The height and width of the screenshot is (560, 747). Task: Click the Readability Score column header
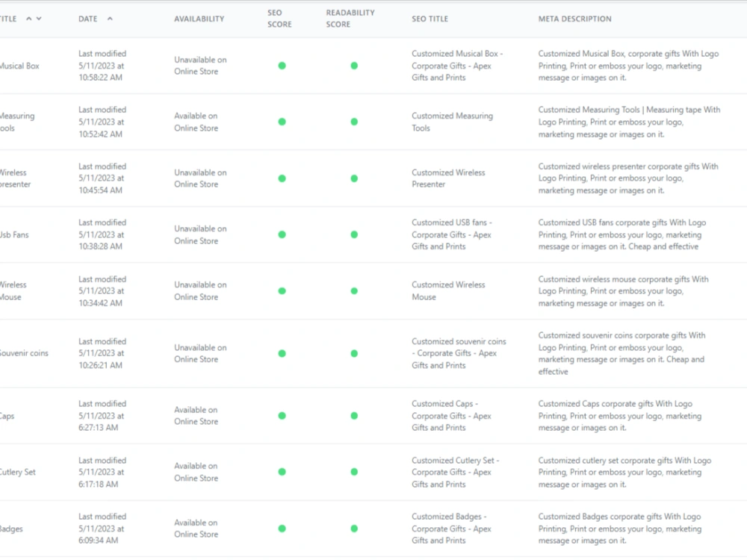point(350,19)
